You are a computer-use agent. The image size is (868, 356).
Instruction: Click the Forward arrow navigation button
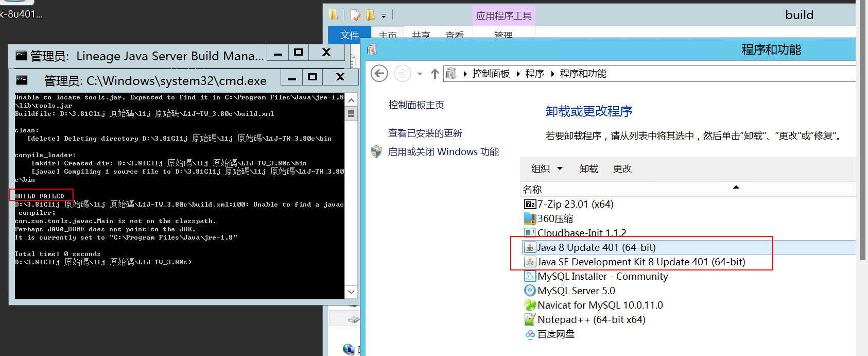pyautogui.click(x=403, y=74)
